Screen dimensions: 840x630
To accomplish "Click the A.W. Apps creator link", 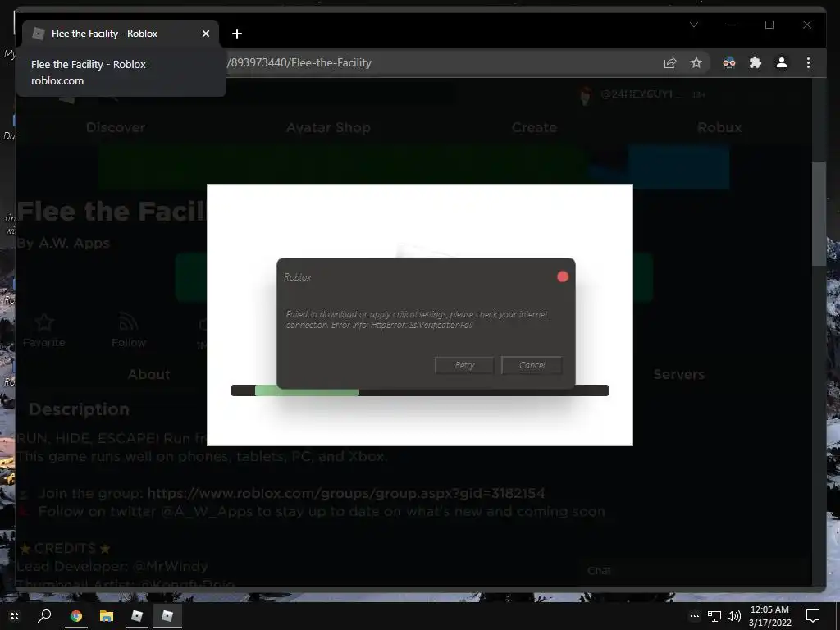I will click(x=74, y=243).
